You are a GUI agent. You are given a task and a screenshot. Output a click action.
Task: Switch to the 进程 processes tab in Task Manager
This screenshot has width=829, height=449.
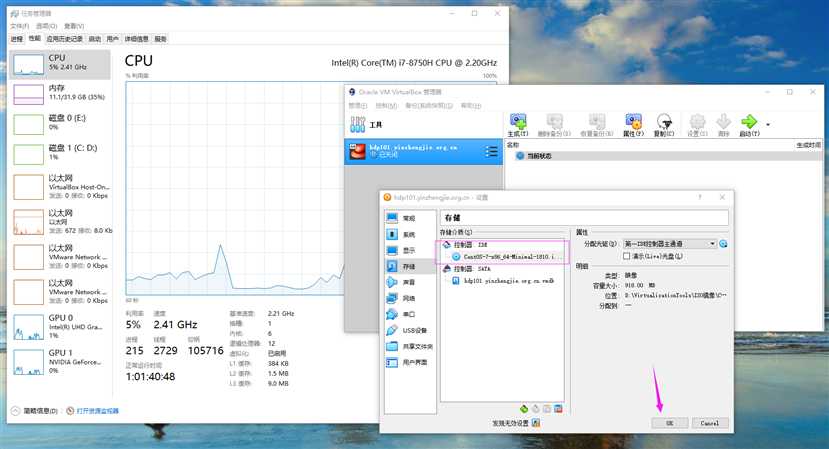point(17,39)
